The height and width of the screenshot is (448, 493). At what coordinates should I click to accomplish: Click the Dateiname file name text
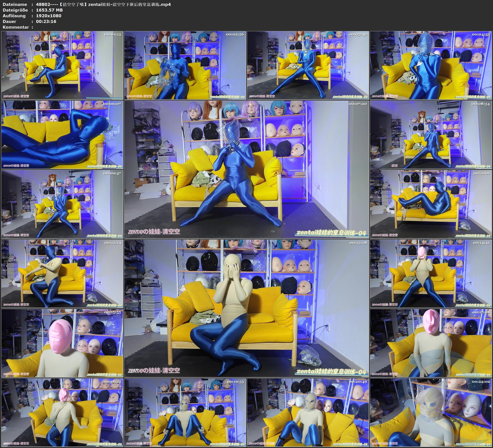click(103, 4)
